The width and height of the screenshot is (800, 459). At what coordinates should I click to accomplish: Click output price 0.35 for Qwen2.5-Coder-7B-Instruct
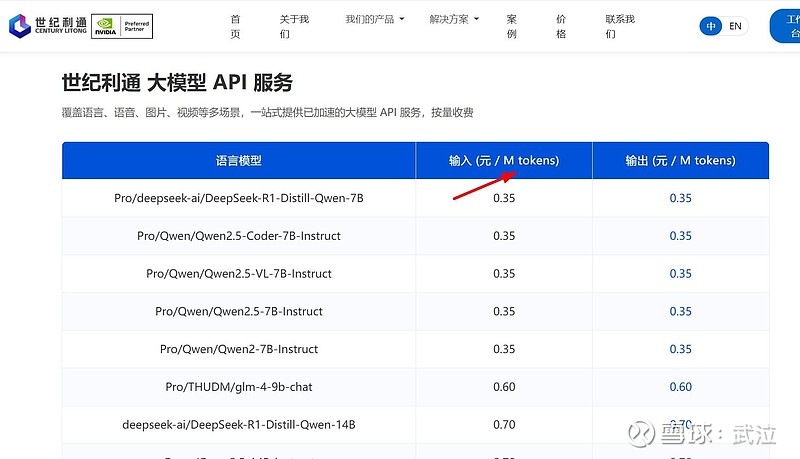tap(681, 236)
